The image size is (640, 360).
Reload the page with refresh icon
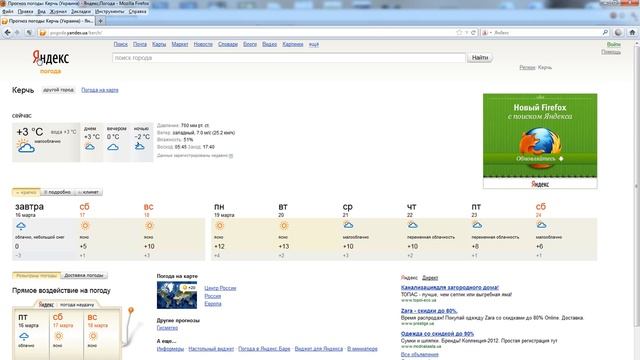(x=473, y=32)
